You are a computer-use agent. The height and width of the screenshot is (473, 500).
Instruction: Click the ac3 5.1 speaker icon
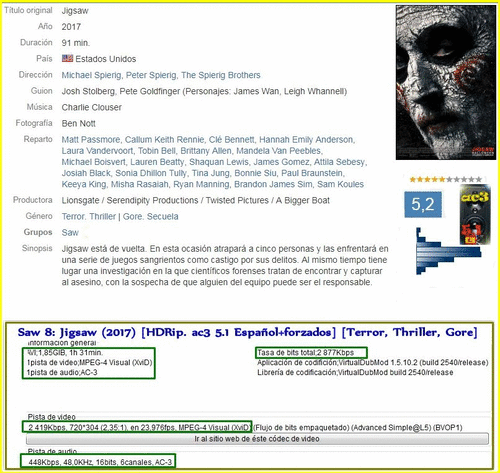pyautogui.click(x=475, y=215)
